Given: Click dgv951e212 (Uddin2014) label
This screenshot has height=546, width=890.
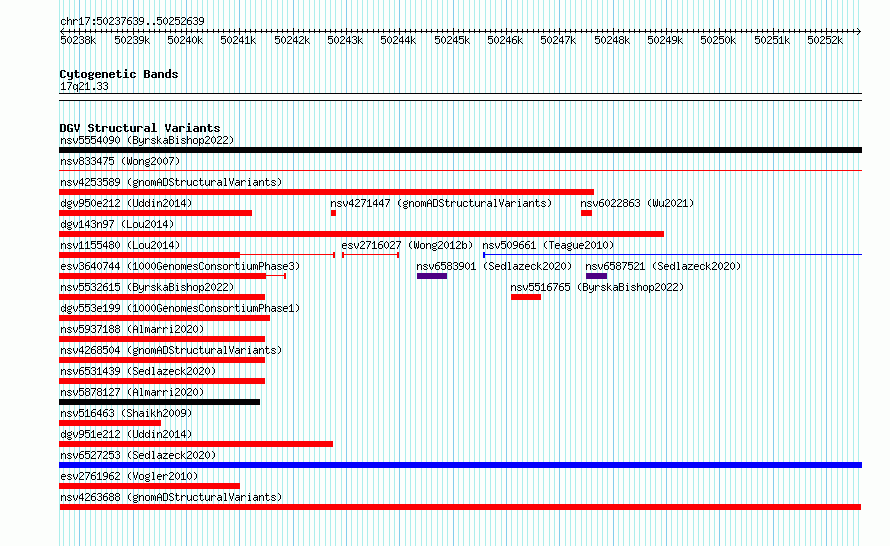Looking at the screenshot, I should coord(126,434).
